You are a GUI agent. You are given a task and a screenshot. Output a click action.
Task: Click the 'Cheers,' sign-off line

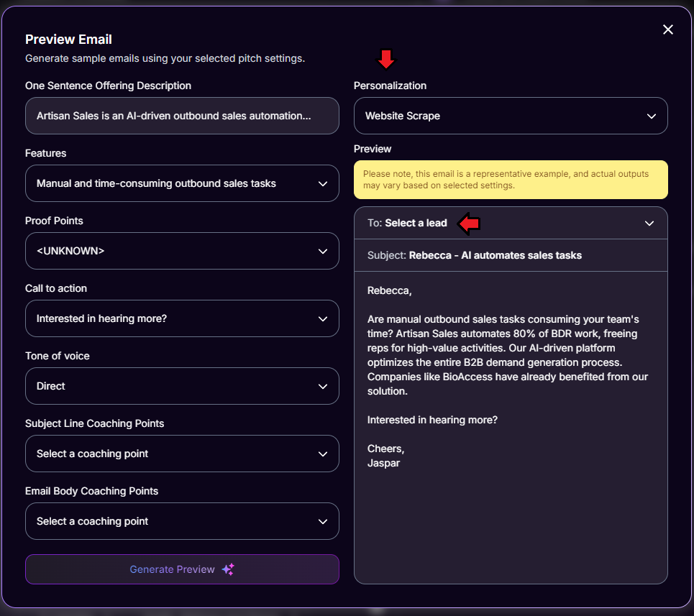click(385, 449)
